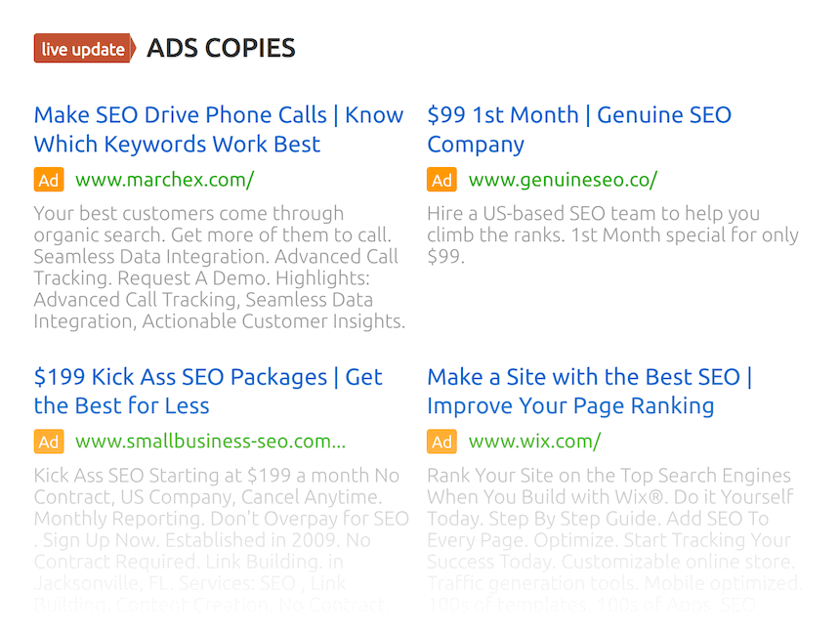Visit the www.marchex.com/ green URL
Image resolution: width=840 pixels, height=633 pixels.
point(165,180)
